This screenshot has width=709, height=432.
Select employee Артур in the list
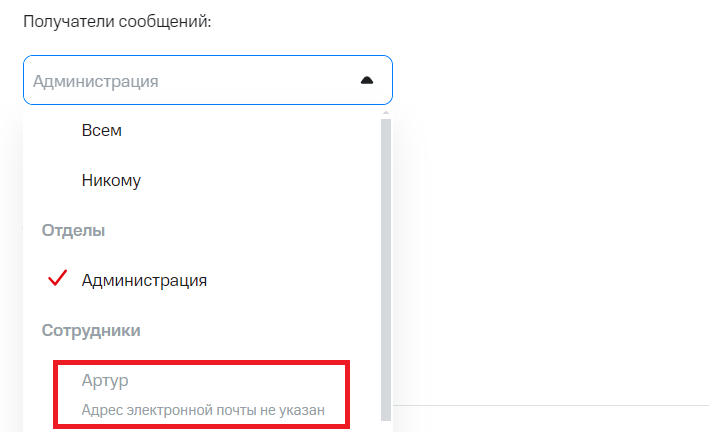tap(106, 380)
